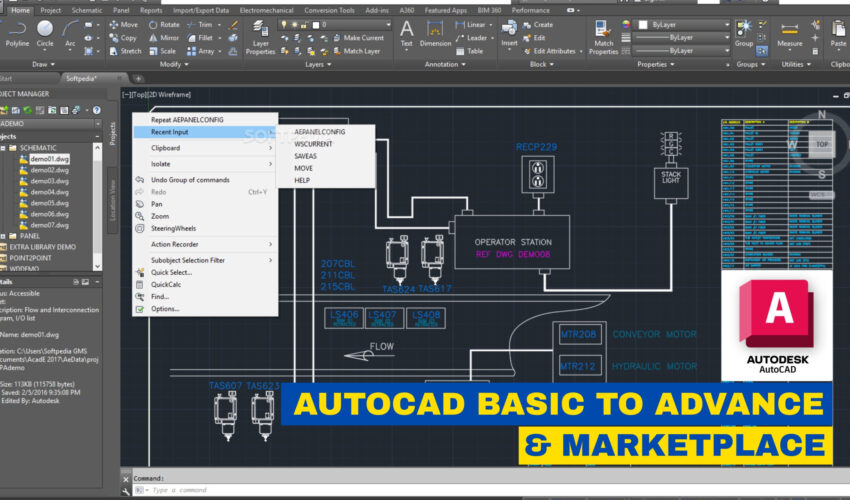
Task: Select the Circle tool
Action: [45, 34]
